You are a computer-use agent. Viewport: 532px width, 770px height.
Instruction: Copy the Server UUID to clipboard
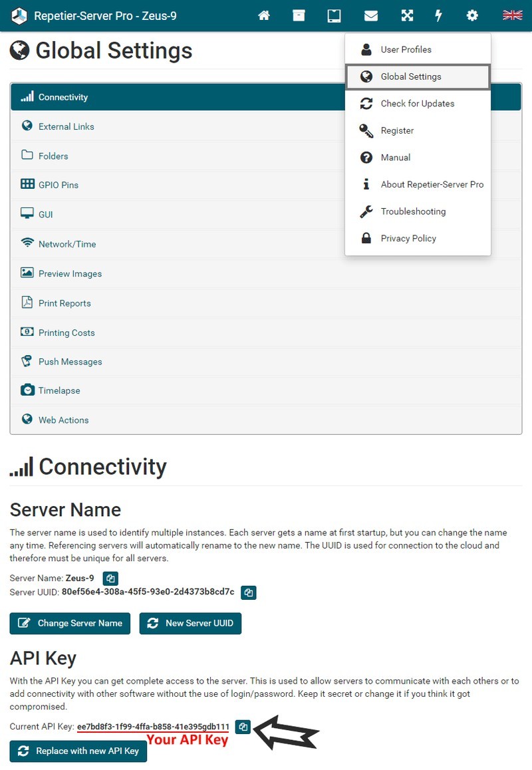(248, 592)
